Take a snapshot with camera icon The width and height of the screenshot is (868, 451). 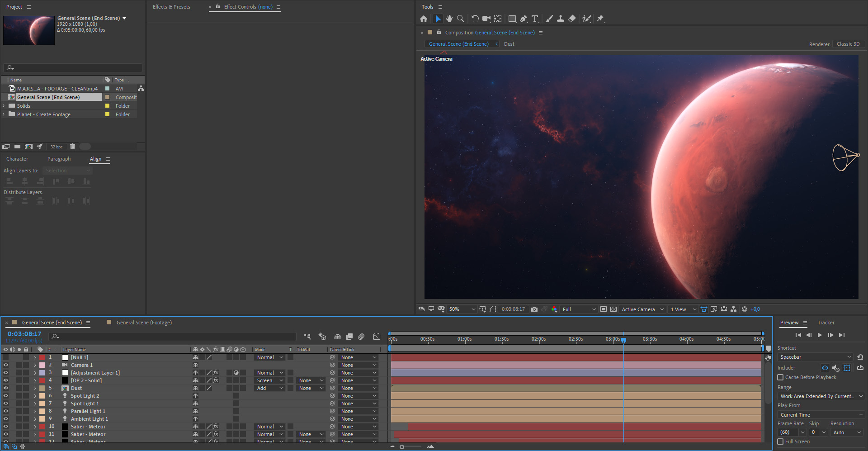click(x=534, y=309)
